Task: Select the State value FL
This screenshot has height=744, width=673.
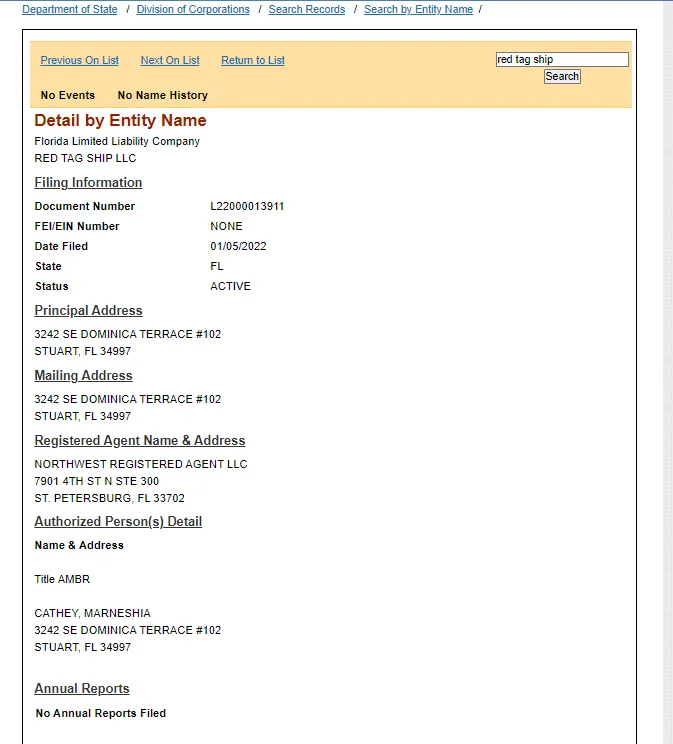Action: coord(217,266)
